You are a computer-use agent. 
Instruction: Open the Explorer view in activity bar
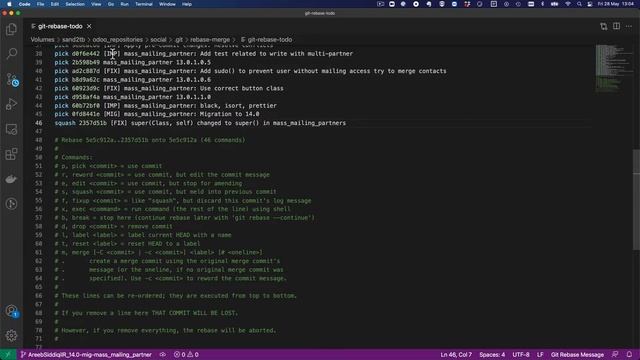tap(11, 29)
